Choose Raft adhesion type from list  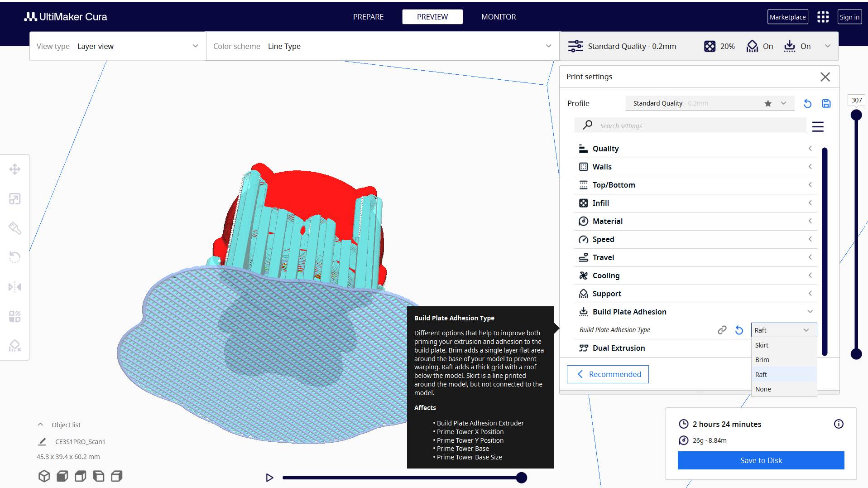pos(784,375)
